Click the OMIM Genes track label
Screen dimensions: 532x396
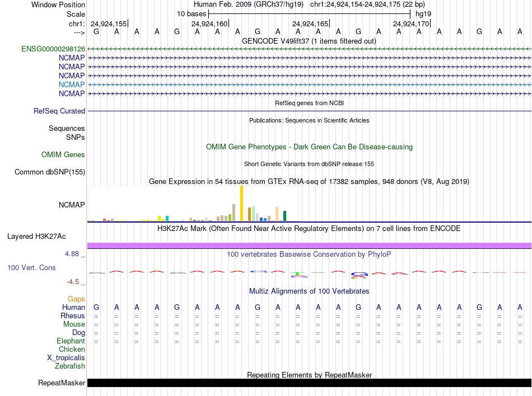click(63, 155)
